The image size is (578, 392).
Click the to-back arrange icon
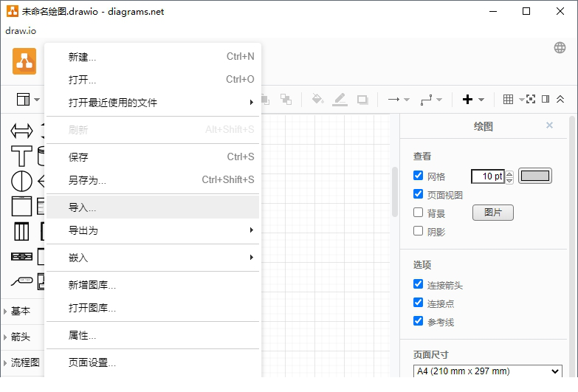coord(286,99)
